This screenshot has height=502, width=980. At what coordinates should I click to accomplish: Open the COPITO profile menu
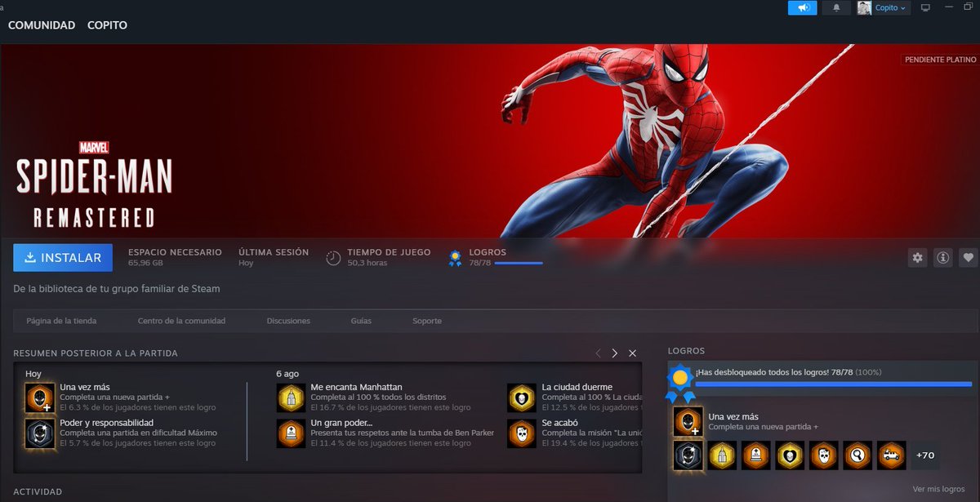point(107,25)
